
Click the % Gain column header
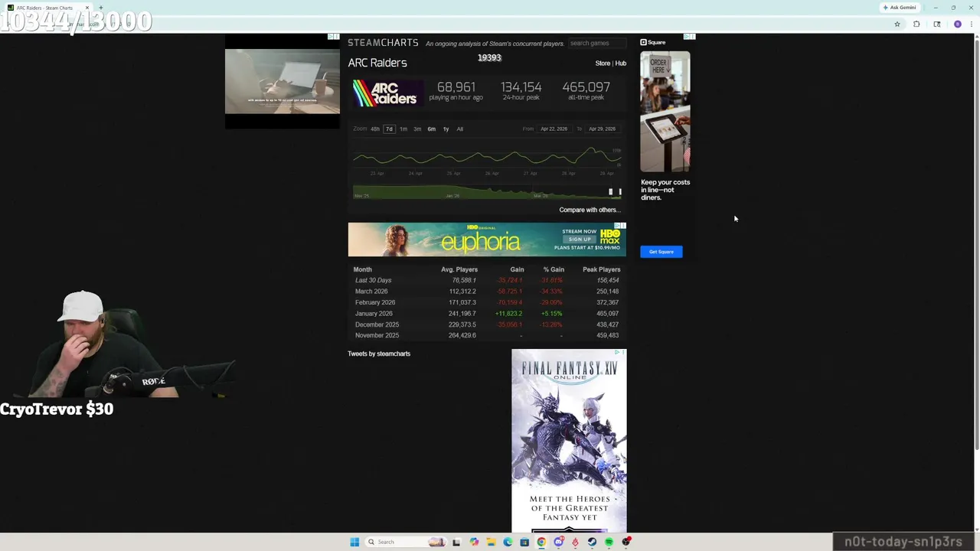point(554,269)
